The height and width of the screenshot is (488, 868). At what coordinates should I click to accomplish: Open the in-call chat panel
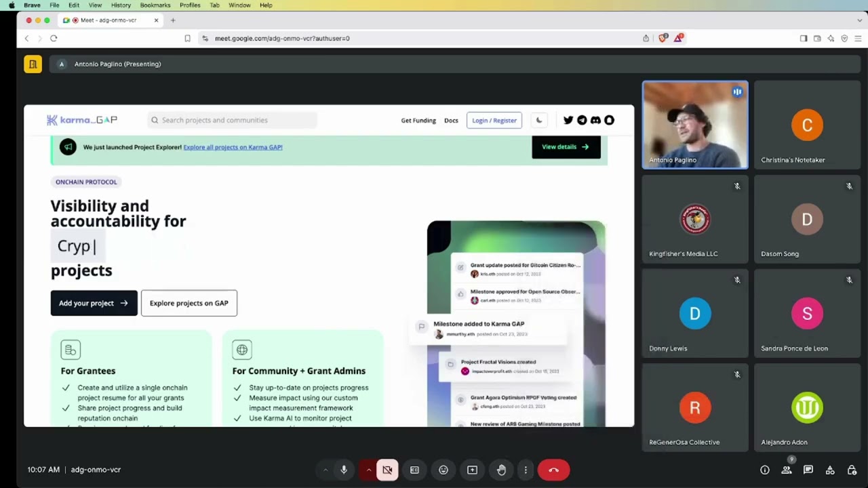pos(808,470)
